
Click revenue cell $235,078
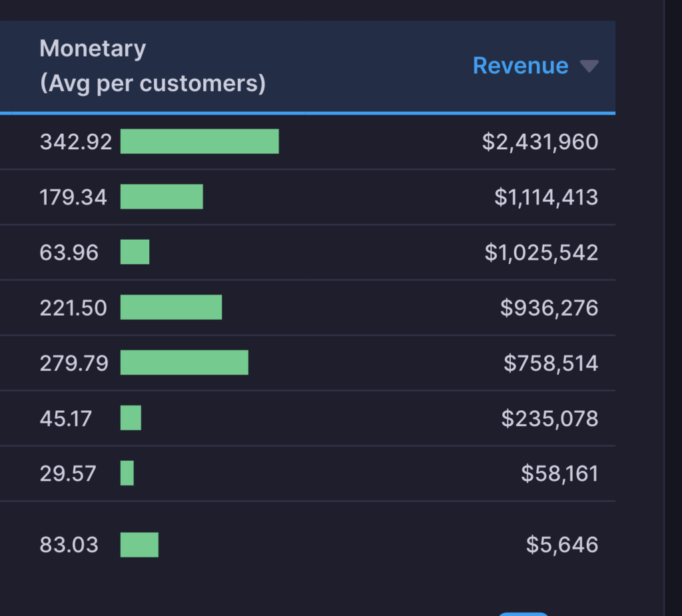(549, 418)
